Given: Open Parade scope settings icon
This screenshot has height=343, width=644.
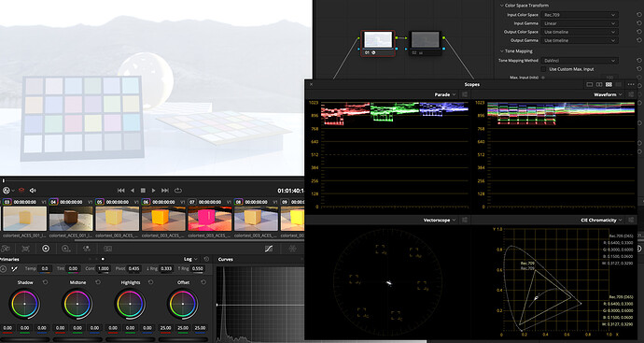Looking at the screenshot, I should tap(465, 94).
